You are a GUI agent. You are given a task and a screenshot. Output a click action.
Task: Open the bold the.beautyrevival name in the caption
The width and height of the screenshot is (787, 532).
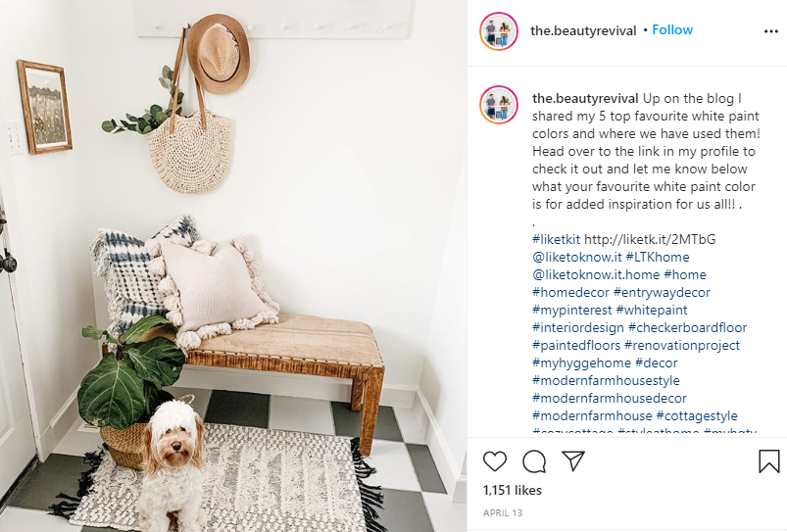coord(585,98)
